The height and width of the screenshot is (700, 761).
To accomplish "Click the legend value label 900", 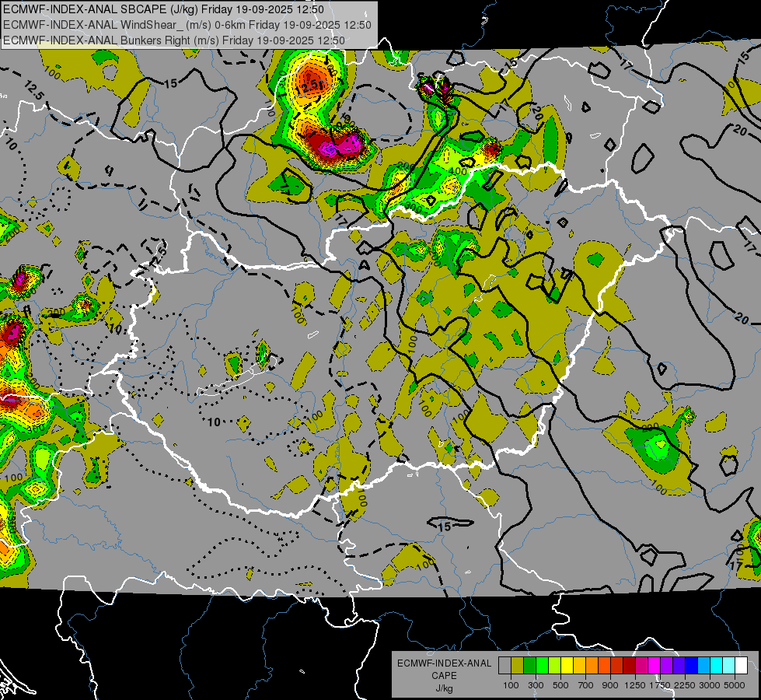I will pyautogui.click(x=611, y=684).
